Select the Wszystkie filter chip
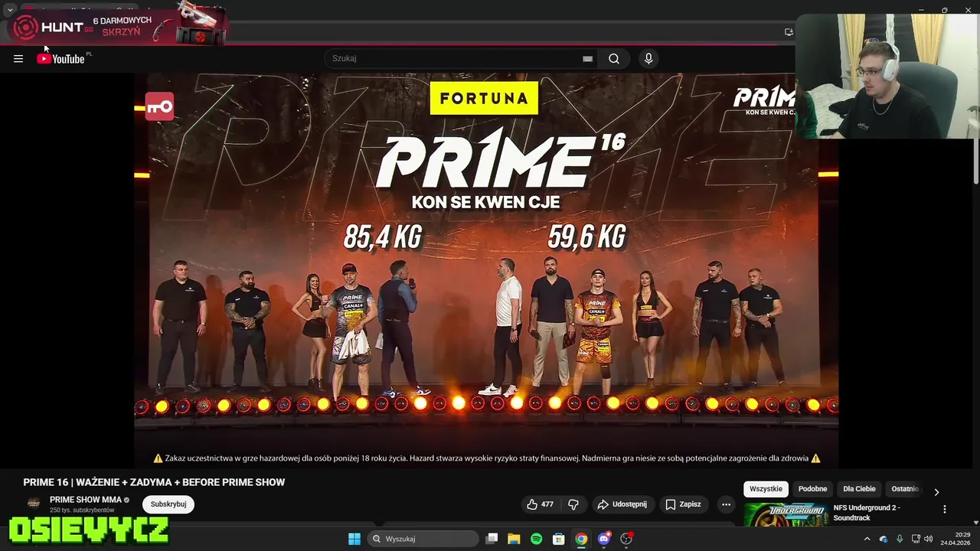980x551 pixels. 766,489
